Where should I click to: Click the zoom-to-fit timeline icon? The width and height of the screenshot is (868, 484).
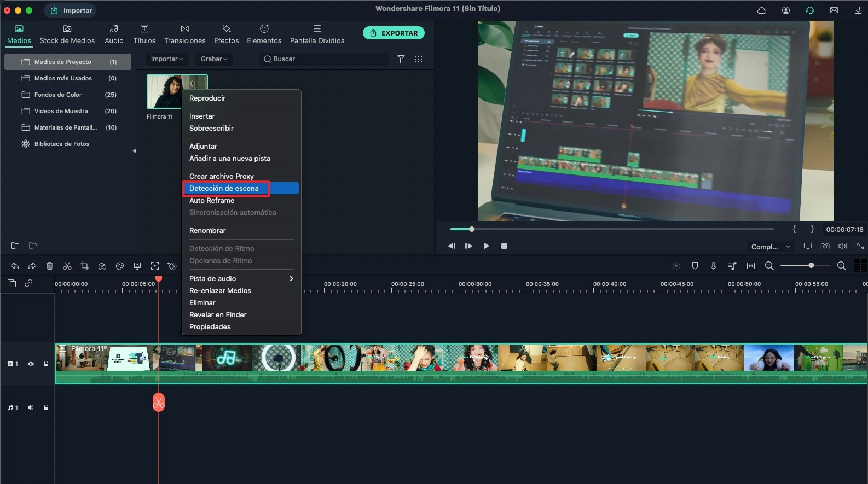point(751,266)
